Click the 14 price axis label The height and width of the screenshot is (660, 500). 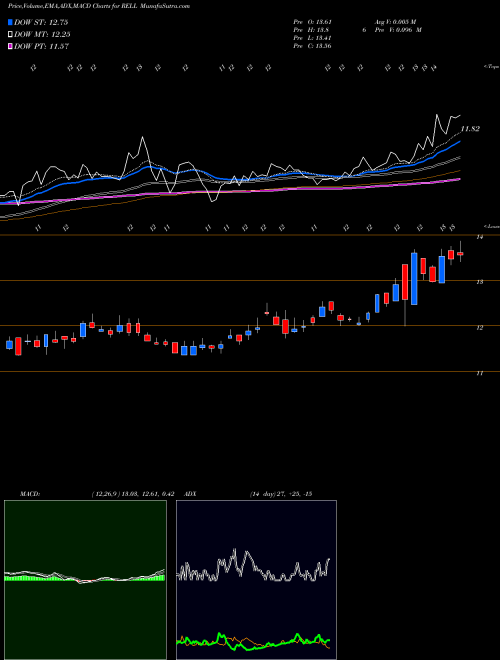coord(479,237)
